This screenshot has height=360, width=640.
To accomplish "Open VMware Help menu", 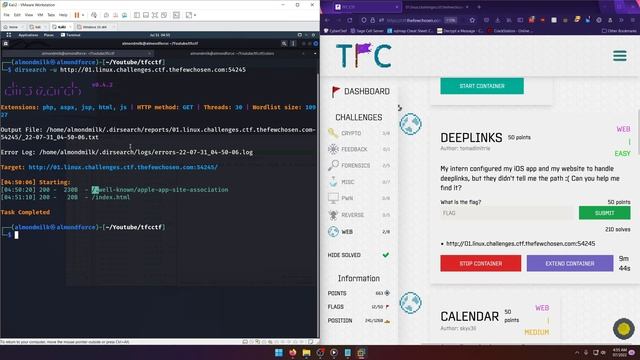I will point(63,15).
